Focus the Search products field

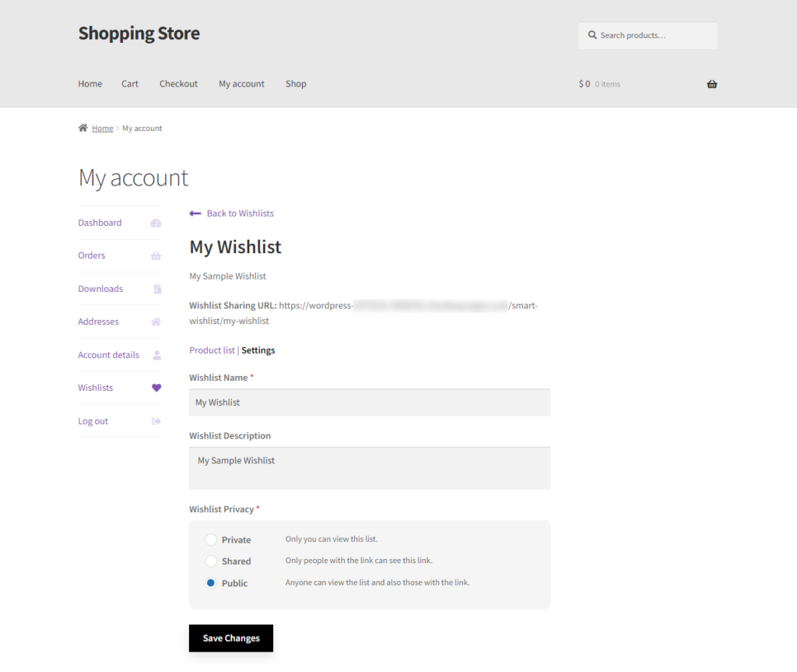648,35
